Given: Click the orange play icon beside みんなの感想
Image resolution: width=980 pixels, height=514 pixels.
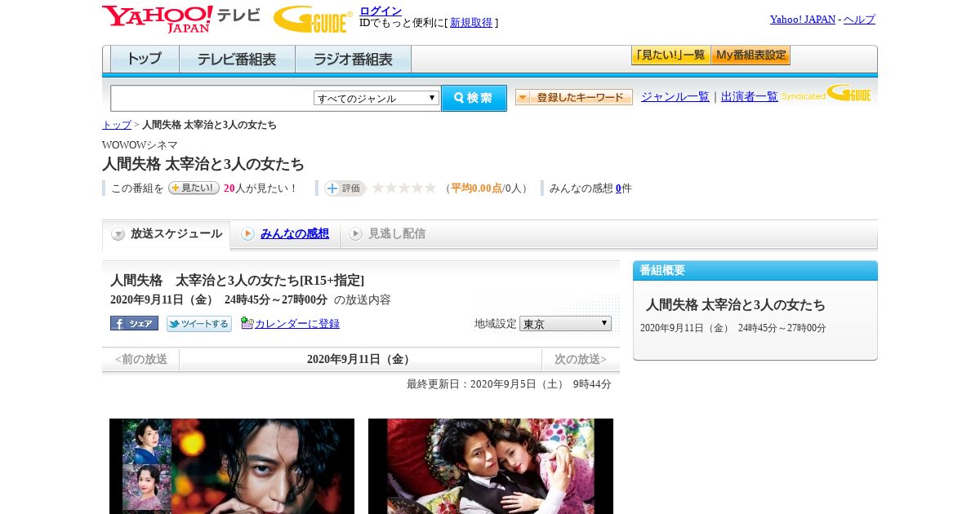Looking at the screenshot, I should tap(247, 234).
